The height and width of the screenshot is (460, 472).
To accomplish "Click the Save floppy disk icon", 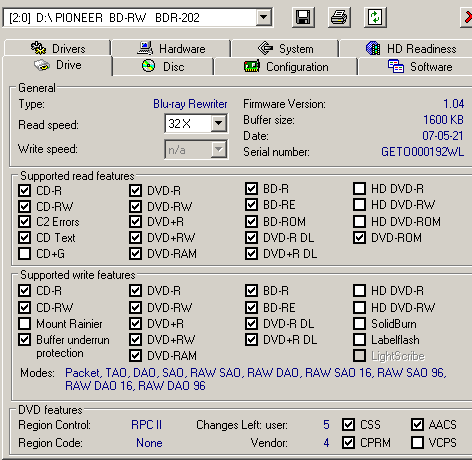I will click(x=303, y=17).
